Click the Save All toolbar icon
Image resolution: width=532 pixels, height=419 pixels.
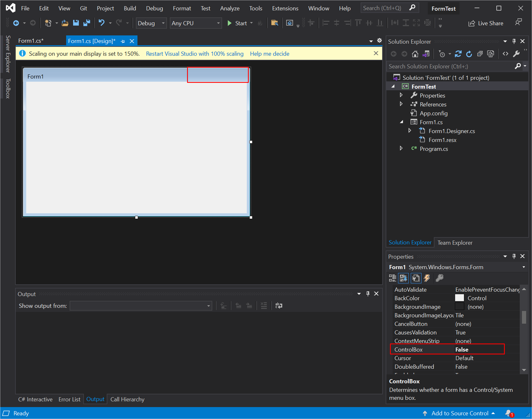pyautogui.click(x=87, y=23)
